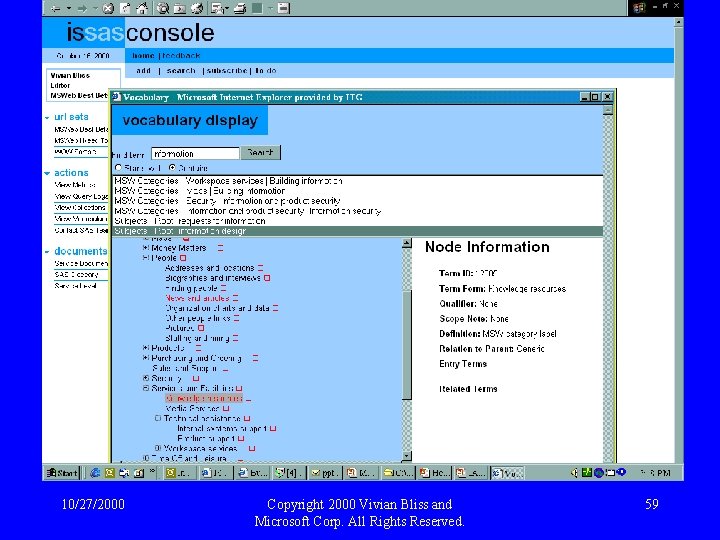Click the Mail toolbar icon
Viewport: 720px width, 540px height.
[x=218, y=8]
